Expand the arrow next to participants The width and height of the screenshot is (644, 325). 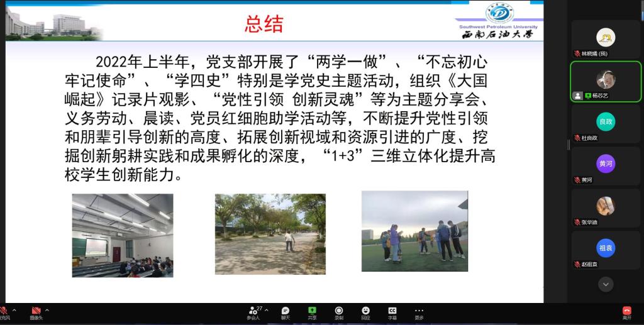point(266,310)
